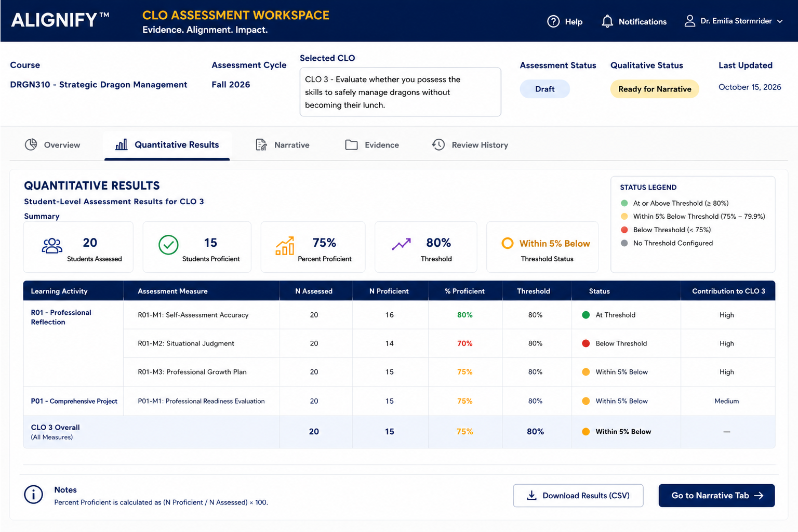The image size is (798, 532).
Task: Click DRGN310 - Strategic Dragon Management course
Action: click(x=99, y=85)
